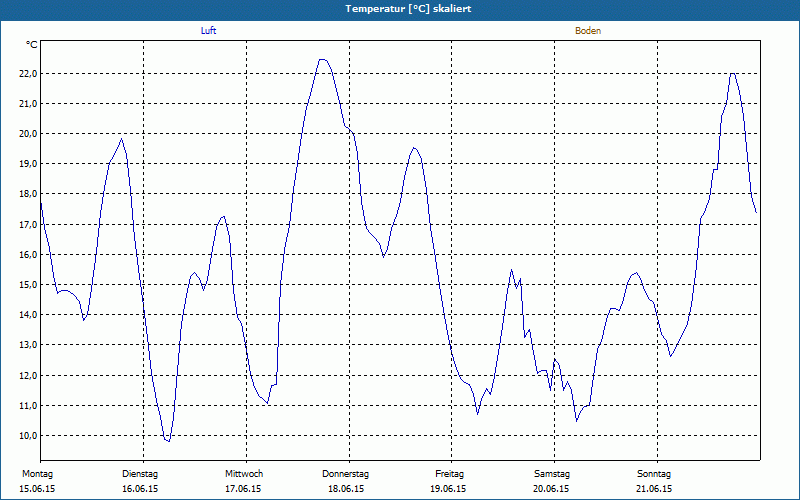Click the '°C' axis unit label

tap(32, 45)
